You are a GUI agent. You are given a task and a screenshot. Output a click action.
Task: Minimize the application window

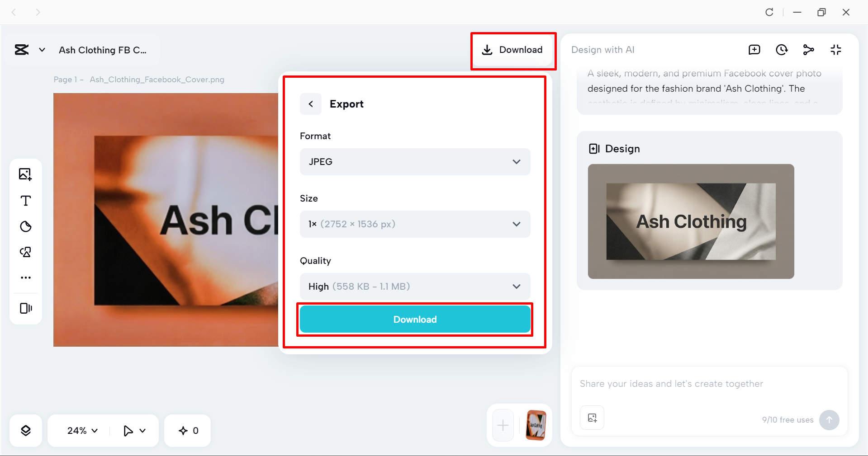tap(797, 12)
